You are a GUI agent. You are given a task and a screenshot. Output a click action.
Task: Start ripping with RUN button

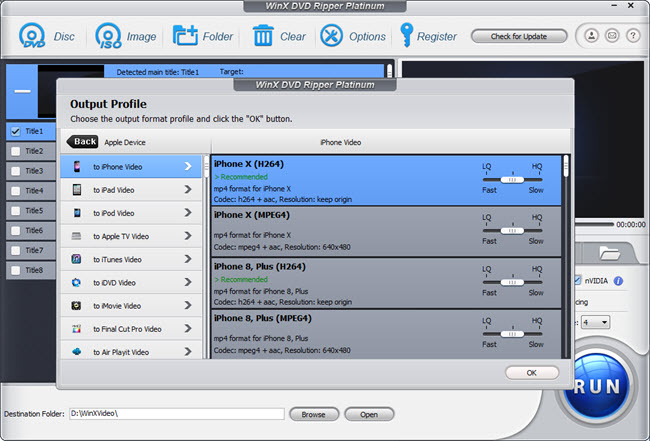coord(597,386)
